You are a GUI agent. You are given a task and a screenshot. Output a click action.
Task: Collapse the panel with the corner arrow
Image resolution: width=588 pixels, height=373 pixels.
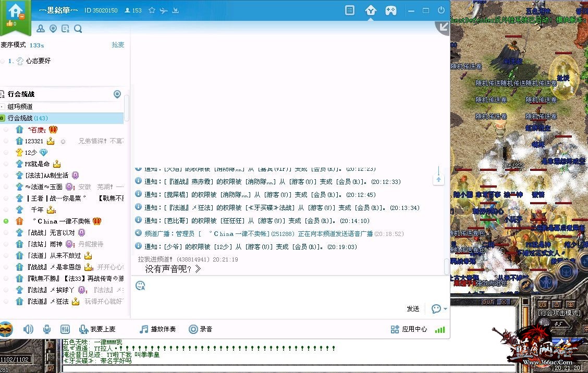click(444, 27)
